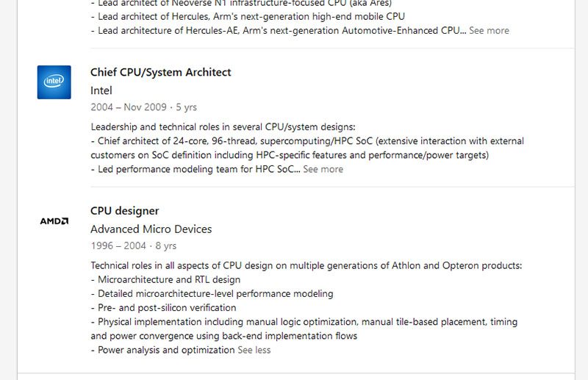Viewport: 588px width, 380px height.
Task: Open the Chief CPU/System Architect title
Action: pos(160,72)
